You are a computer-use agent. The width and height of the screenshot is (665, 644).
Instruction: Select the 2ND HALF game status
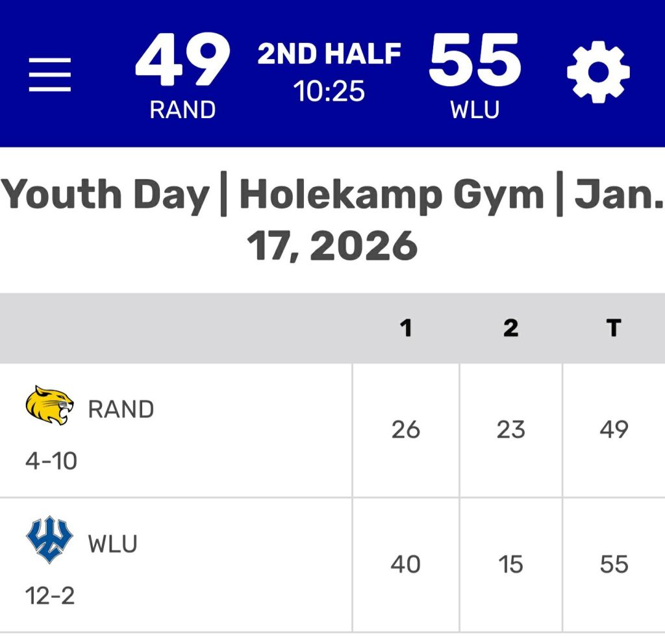point(329,55)
